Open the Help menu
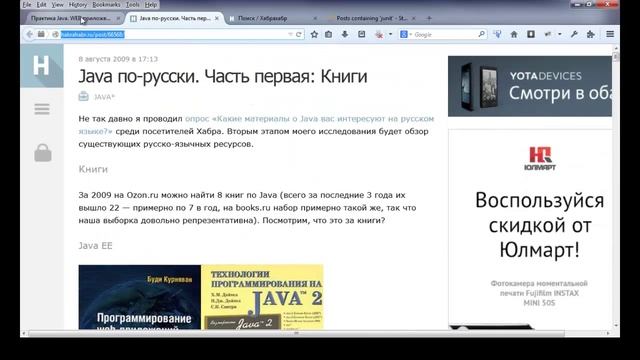 pyautogui.click(x=151, y=5)
